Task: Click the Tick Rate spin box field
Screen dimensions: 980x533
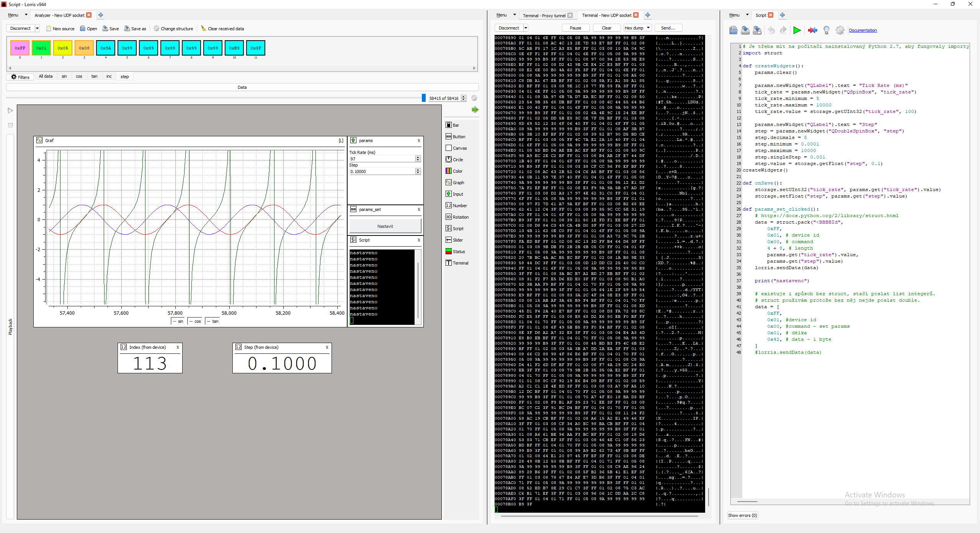Action: pyautogui.click(x=382, y=159)
